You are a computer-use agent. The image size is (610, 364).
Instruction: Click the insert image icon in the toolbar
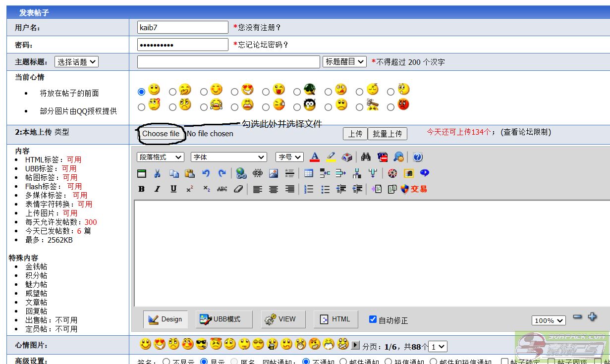pos(273,173)
